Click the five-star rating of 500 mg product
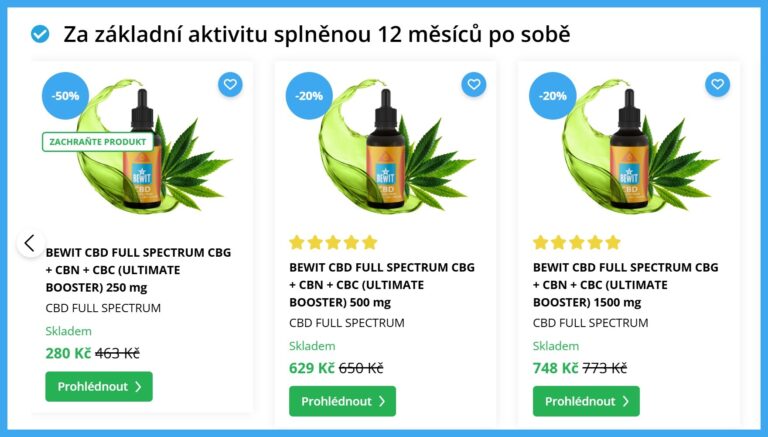This screenshot has width=768, height=437. 333,243
